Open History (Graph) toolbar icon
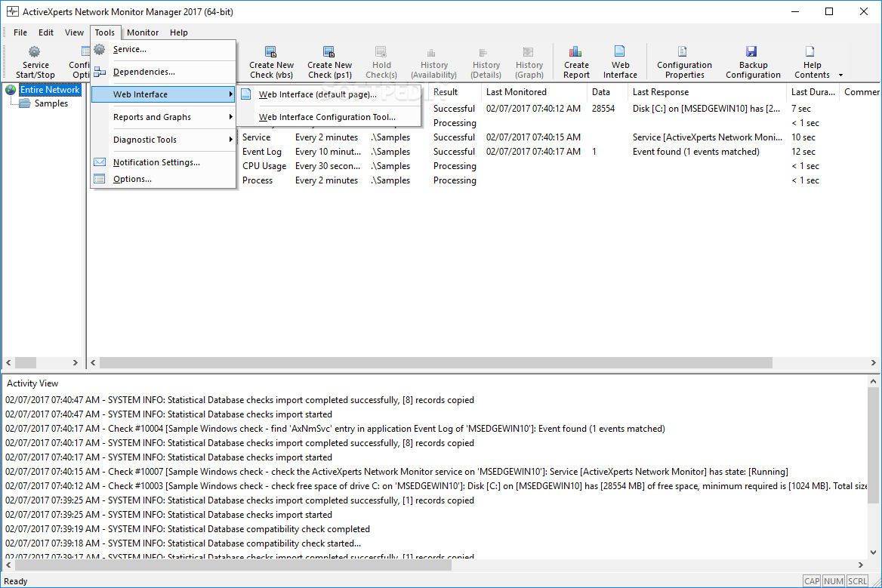 (x=528, y=52)
